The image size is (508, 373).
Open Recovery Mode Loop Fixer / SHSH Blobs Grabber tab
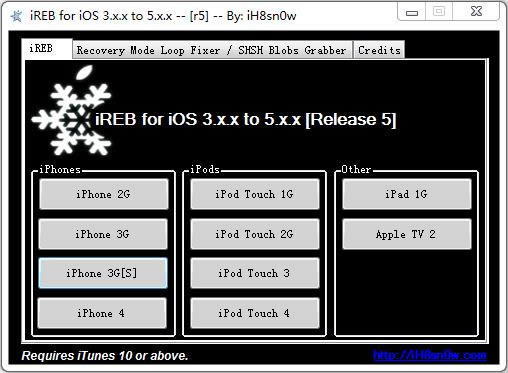click(212, 50)
